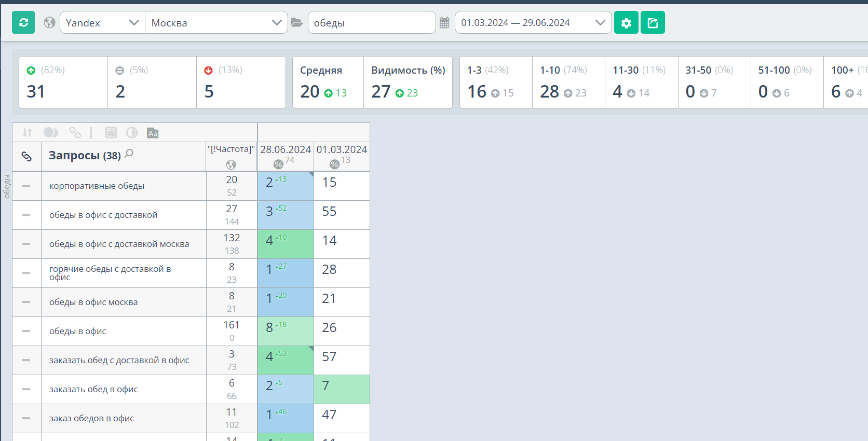
Task: Expand the date range 01.03.2024 — 29.06.2024 dropdown
Action: click(x=533, y=23)
